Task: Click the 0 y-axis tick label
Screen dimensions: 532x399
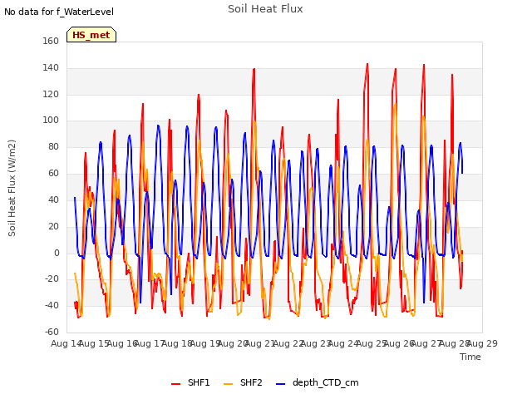Action: (57, 253)
